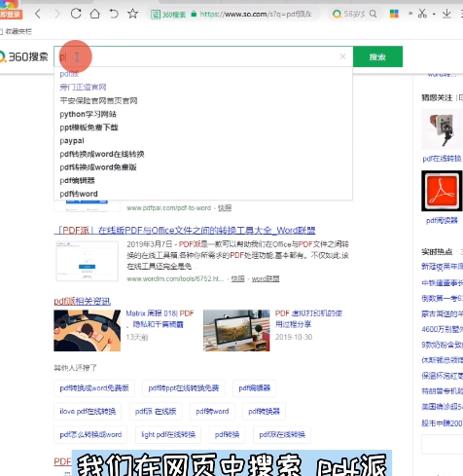Viewport: 463px width, 476px height.
Task: Click the magnifier icon in the top search box
Action: click(374, 14)
